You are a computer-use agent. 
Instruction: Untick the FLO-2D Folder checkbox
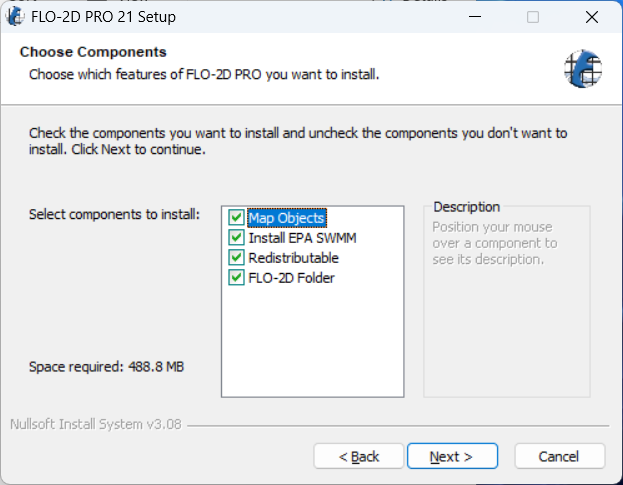tap(237, 278)
